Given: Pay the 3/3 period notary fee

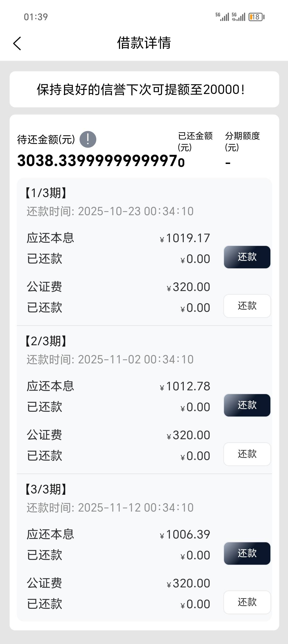Looking at the screenshot, I should 247,602.
